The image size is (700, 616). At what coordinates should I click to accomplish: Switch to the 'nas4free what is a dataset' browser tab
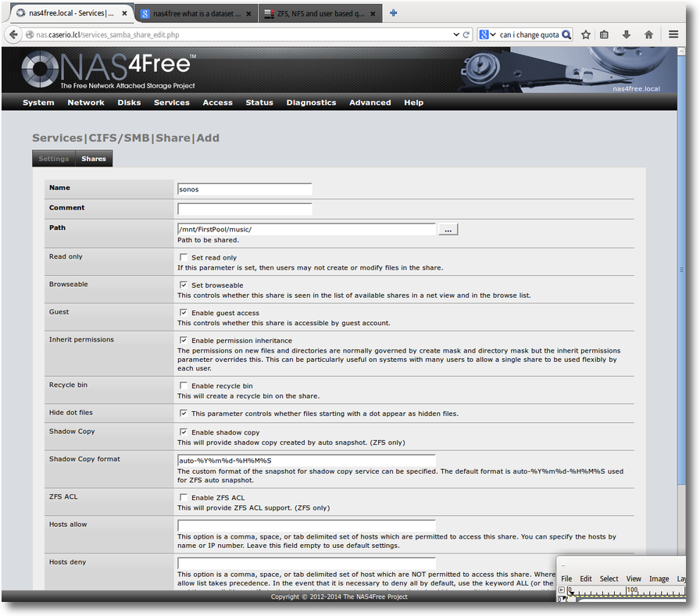pos(196,14)
